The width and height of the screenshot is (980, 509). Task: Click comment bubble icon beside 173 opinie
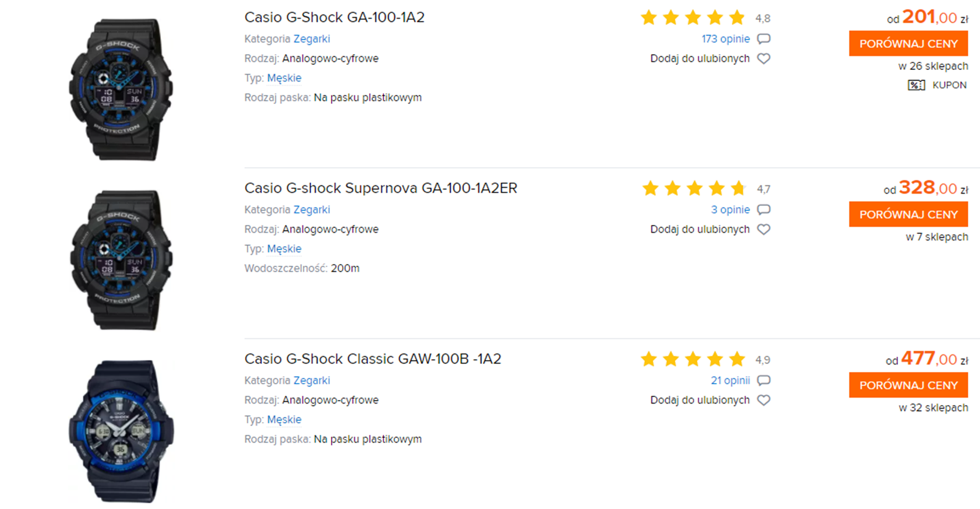click(x=763, y=39)
